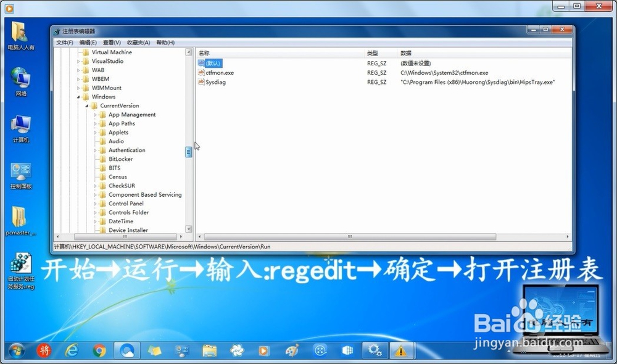The image size is (617, 364).
Task: Select the Census key
Action: [x=118, y=177]
